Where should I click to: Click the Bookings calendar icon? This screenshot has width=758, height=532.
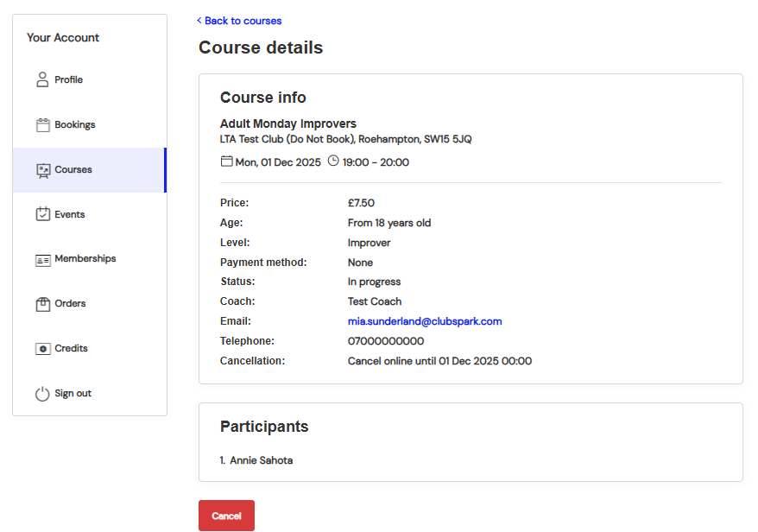tap(42, 125)
